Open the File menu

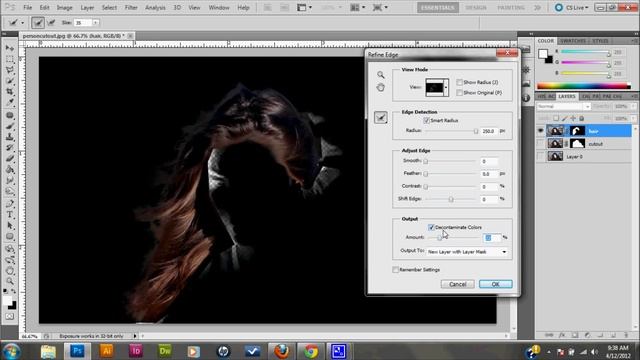click(27, 7)
